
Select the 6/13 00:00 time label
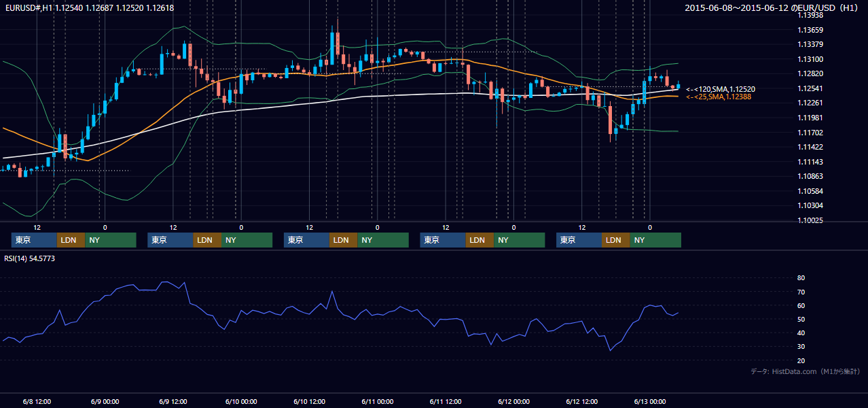(x=649, y=401)
